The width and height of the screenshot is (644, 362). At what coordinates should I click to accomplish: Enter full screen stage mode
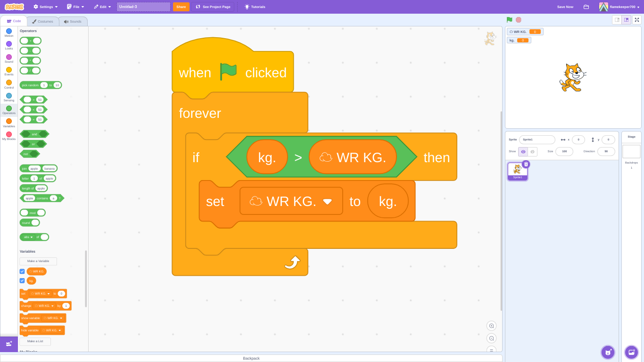636,20
